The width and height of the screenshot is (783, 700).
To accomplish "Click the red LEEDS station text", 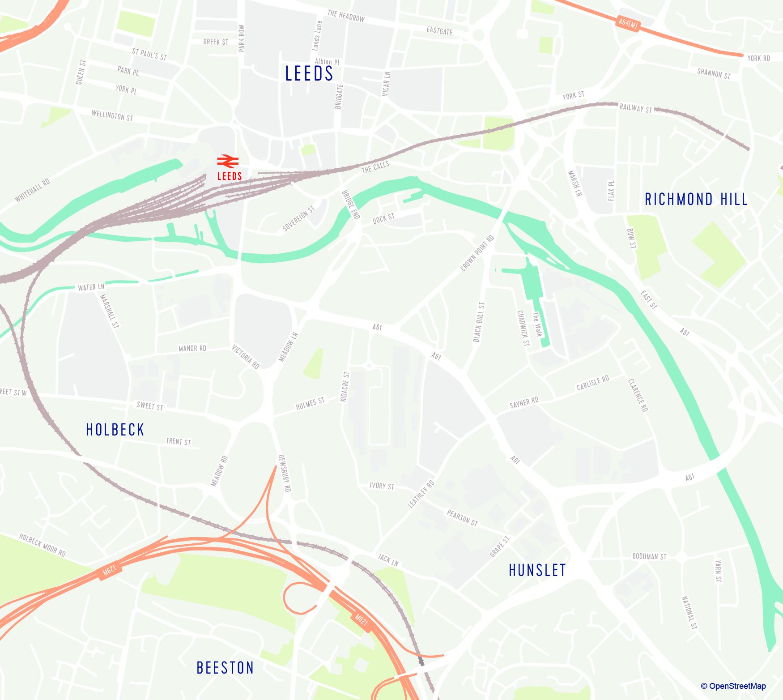I will pyautogui.click(x=230, y=176).
